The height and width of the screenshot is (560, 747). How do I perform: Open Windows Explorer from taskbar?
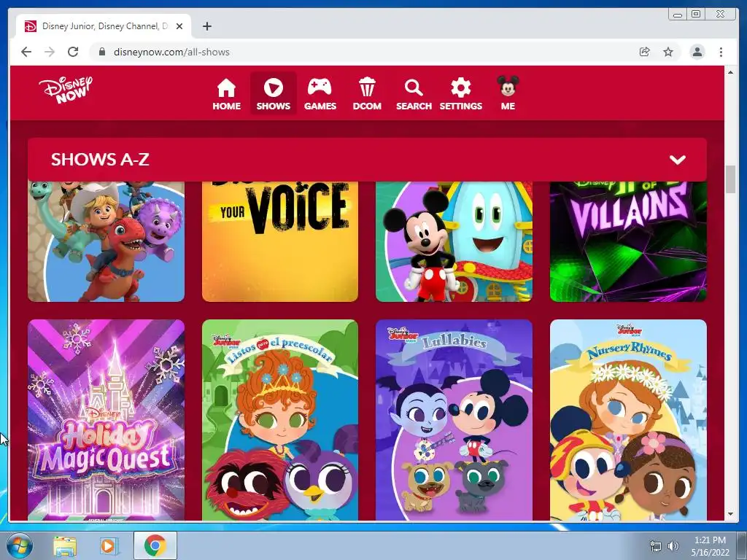65,546
